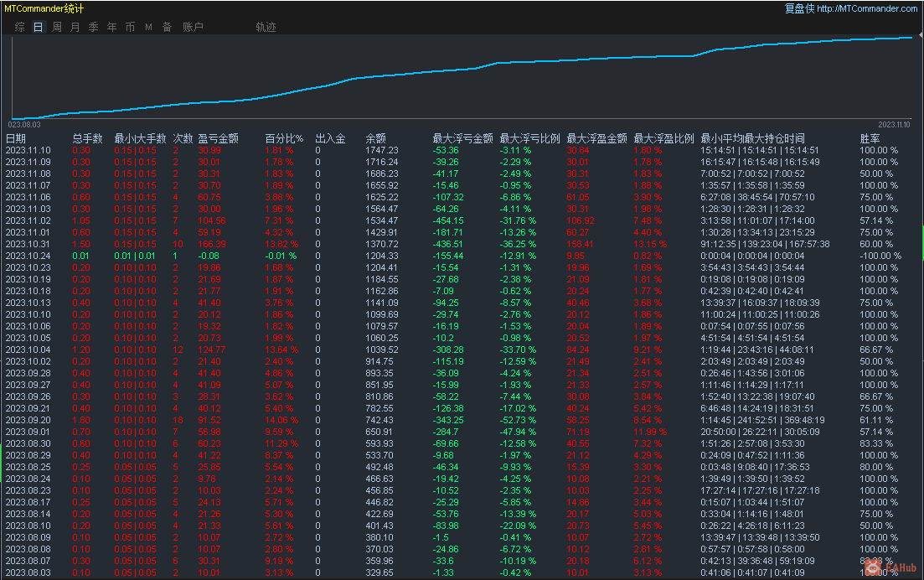Open the 账户 account menu
The image size is (924, 580).
point(193,26)
